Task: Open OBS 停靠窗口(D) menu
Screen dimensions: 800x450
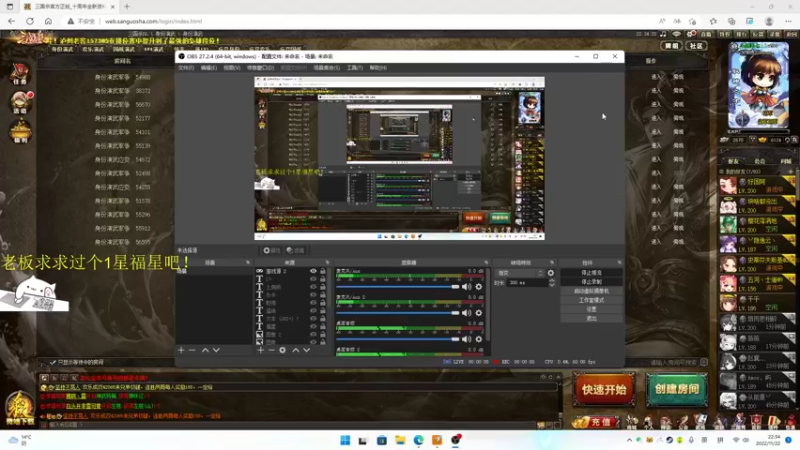Action: pos(260,68)
